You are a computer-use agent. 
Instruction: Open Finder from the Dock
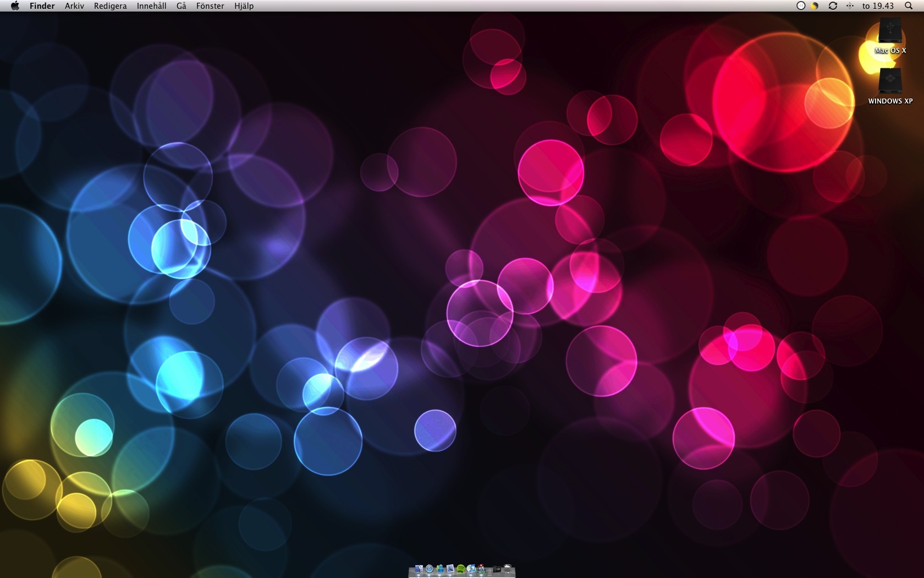pyautogui.click(x=419, y=569)
